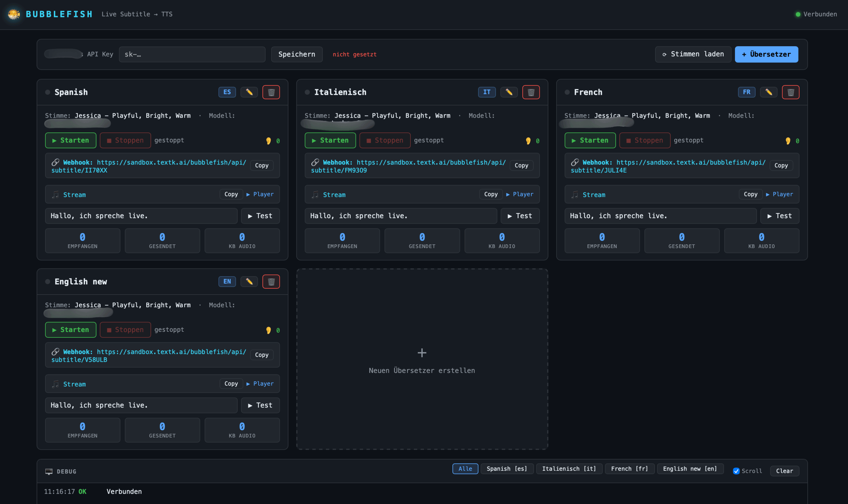
Task: Click the Debug monitor icon
Action: tap(49, 471)
